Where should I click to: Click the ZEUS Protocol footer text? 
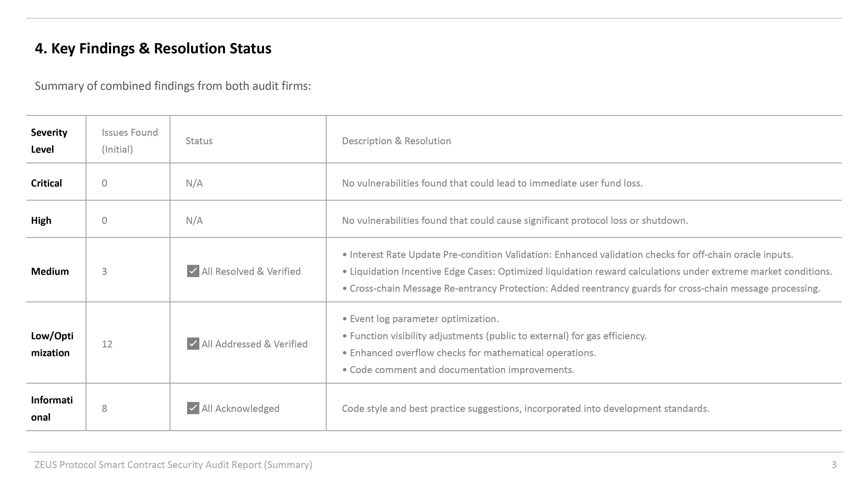point(173,465)
